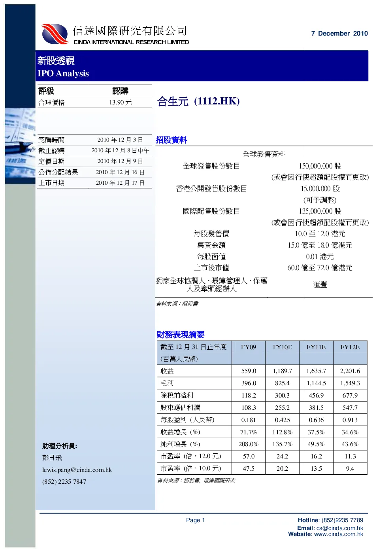The image size is (392, 555).
Task: Click the fair price 13.90 元
Action: [x=121, y=102]
